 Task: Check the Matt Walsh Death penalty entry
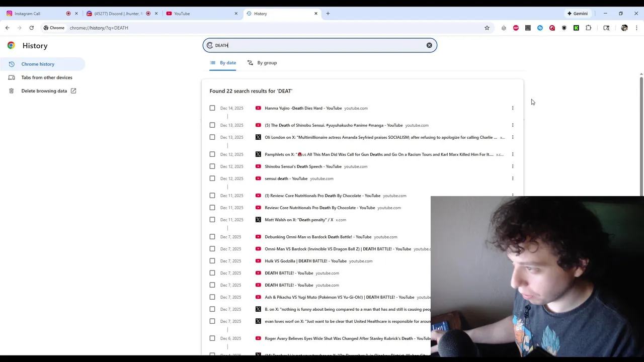click(212, 220)
